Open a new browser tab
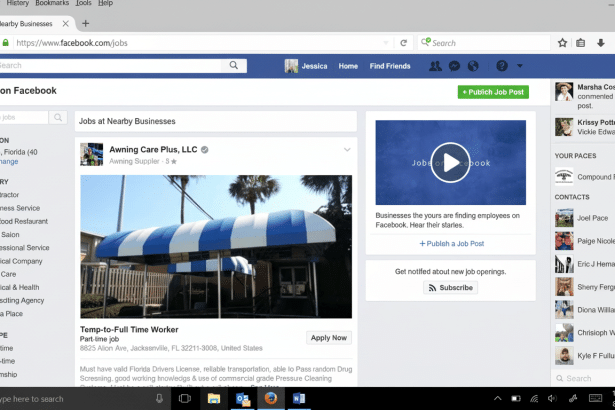Screen dimensions: 615x410 coord(85,24)
